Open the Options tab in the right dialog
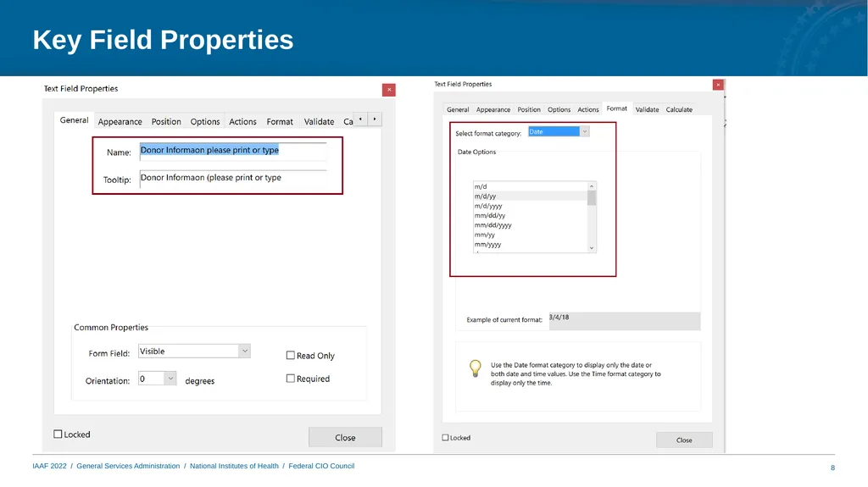Image resolution: width=868 pixels, height=487 pixels. coord(559,109)
